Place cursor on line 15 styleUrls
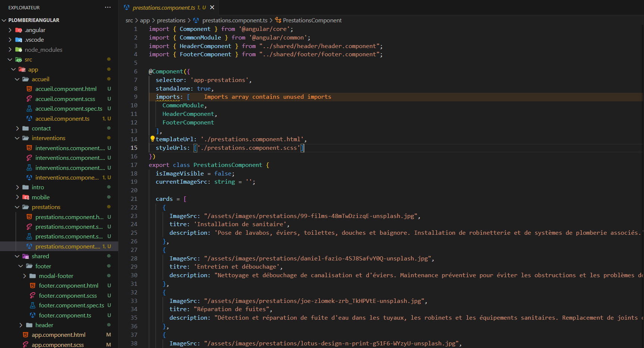The image size is (644, 348). [172, 148]
